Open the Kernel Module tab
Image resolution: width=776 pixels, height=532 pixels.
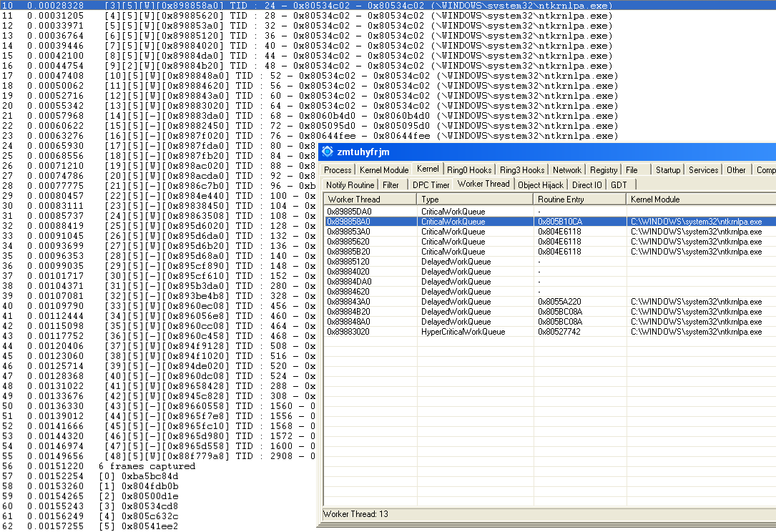[x=384, y=170]
